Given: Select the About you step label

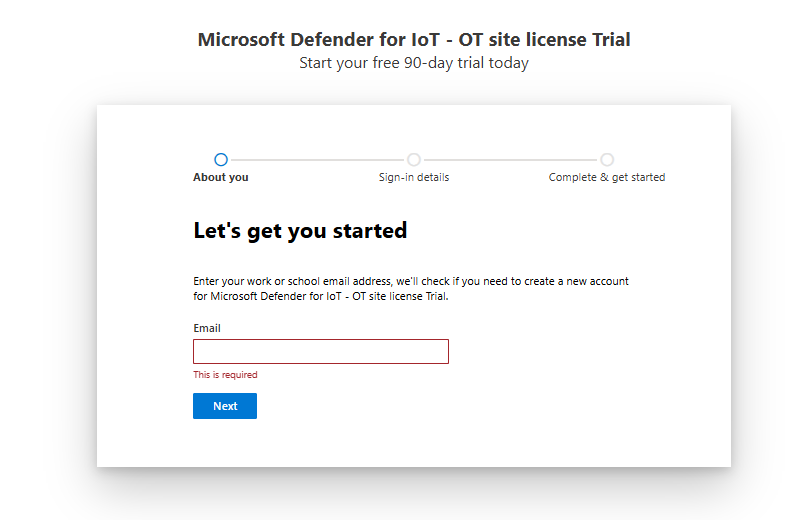Looking at the screenshot, I should coord(221,178).
